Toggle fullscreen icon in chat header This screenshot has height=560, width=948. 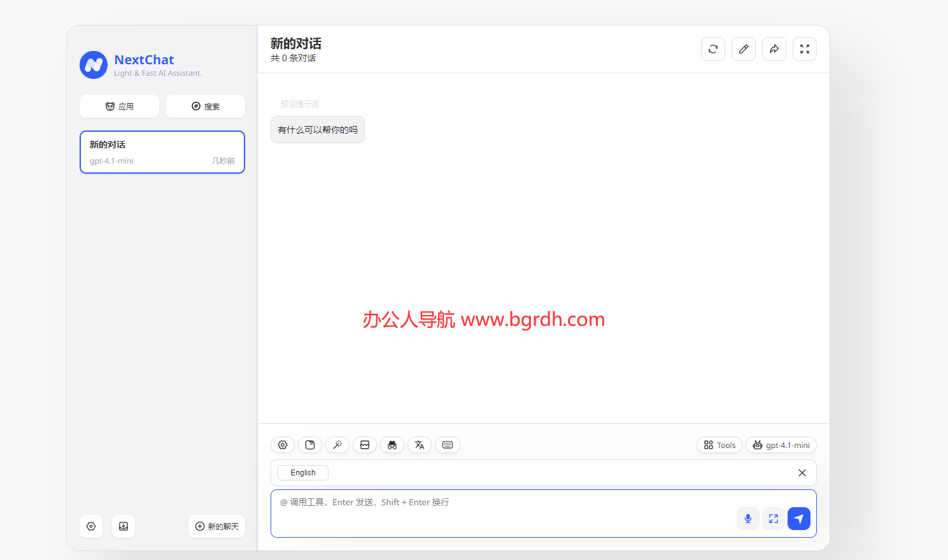tap(805, 49)
